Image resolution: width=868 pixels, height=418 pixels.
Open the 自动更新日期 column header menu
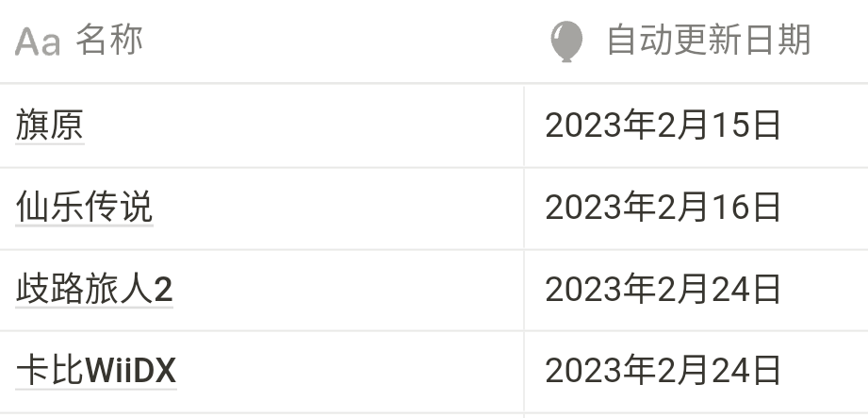[x=708, y=42]
